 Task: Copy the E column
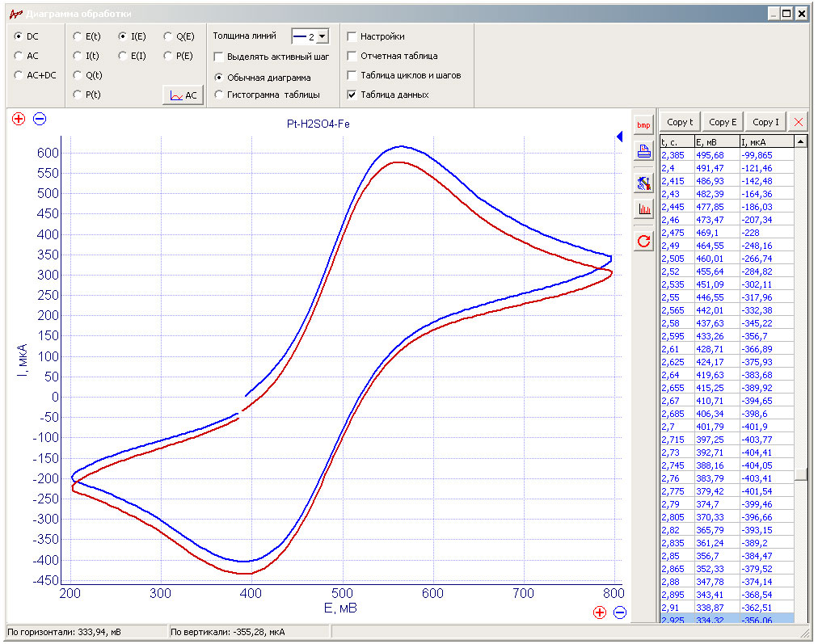[x=723, y=122]
